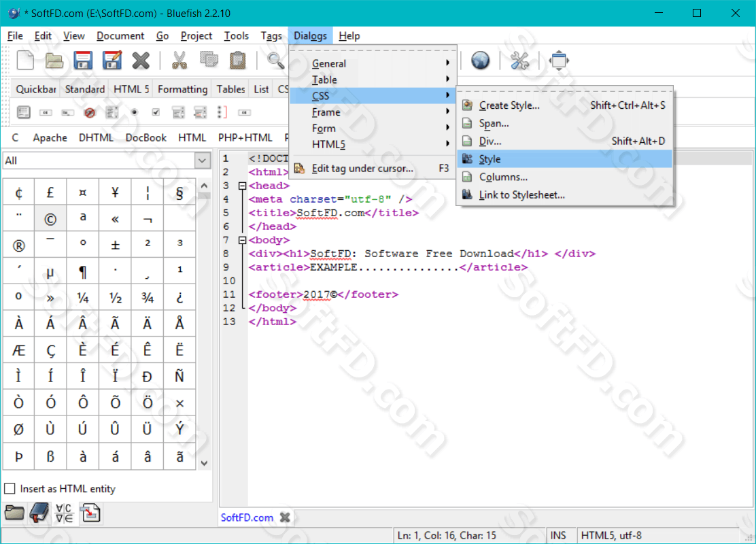Toggle fullscreen with the screen arrows icon
Screen dimensions: 756x544
[x=559, y=61]
